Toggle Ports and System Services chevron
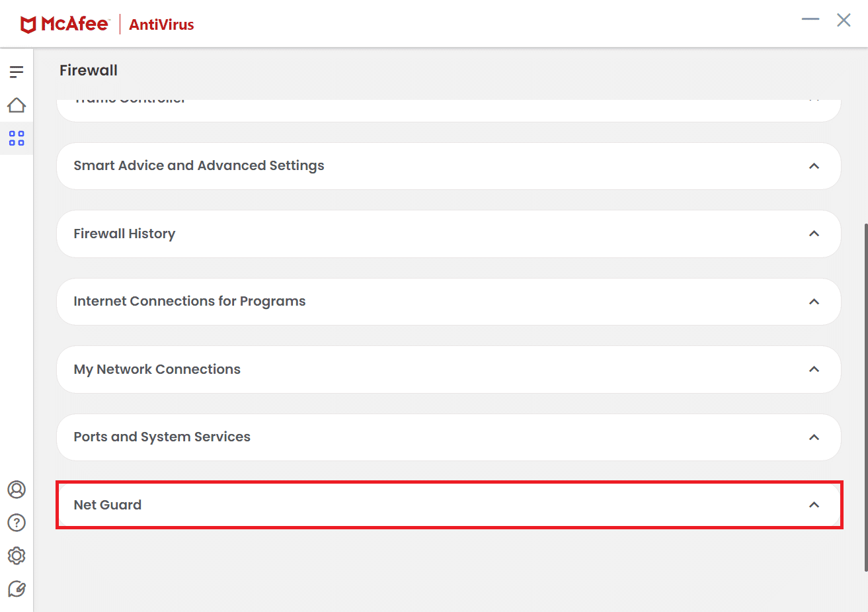 (x=814, y=437)
